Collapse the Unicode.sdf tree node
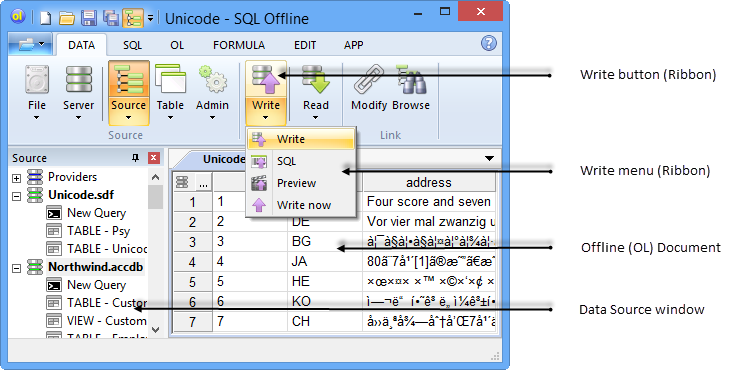This screenshot has height=377, width=755. [16, 196]
